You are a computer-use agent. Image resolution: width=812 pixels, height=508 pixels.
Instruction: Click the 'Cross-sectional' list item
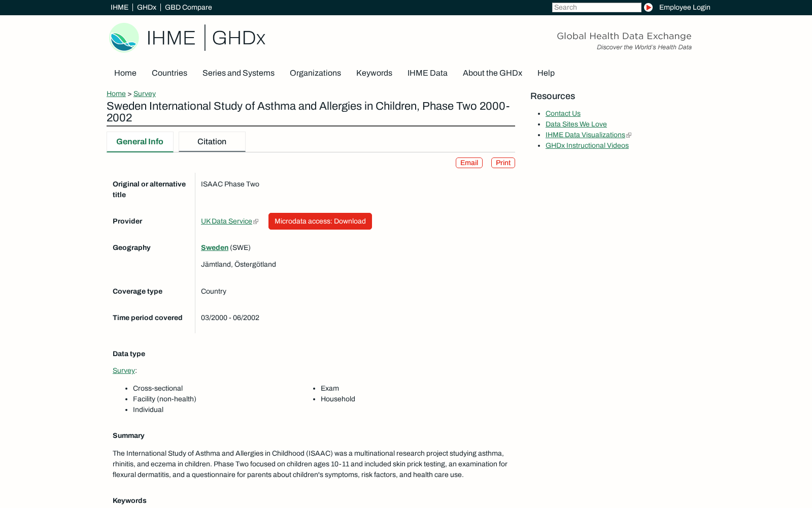pyautogui.click(x=158, y=388)
